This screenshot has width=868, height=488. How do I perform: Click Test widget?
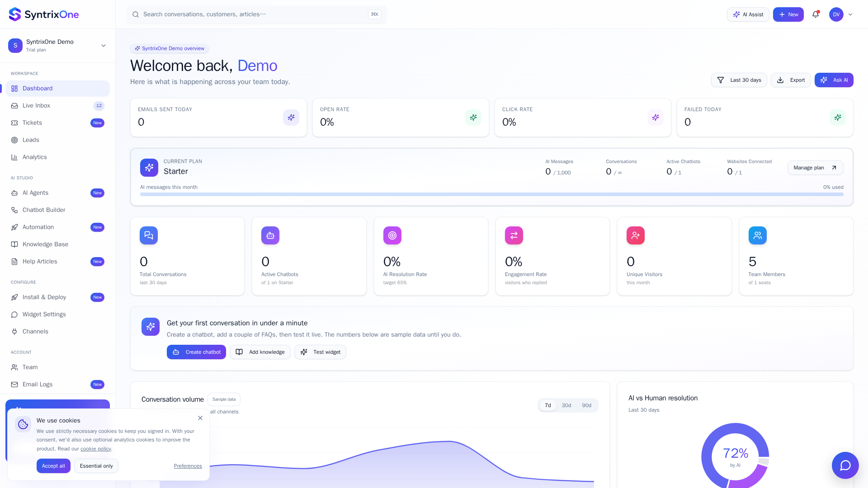[320, 352]
